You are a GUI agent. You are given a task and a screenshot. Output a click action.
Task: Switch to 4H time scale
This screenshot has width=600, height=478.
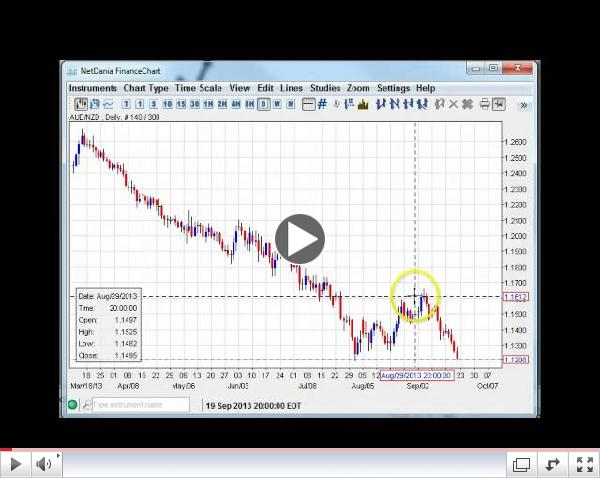236,104
